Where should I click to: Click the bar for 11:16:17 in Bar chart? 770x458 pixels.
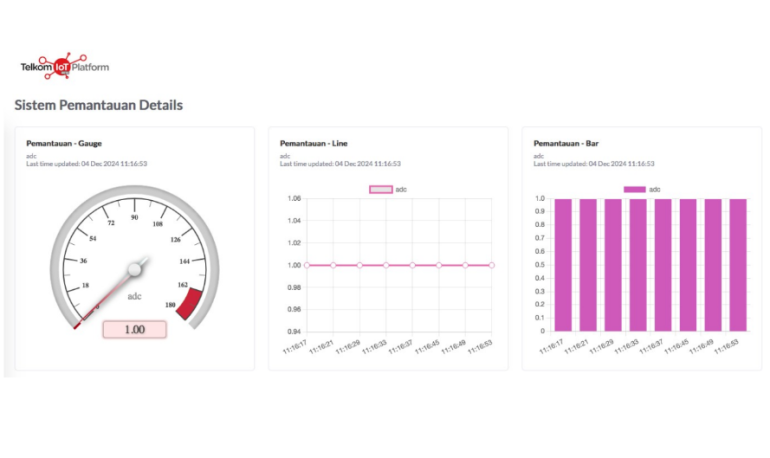coord(563,265)
